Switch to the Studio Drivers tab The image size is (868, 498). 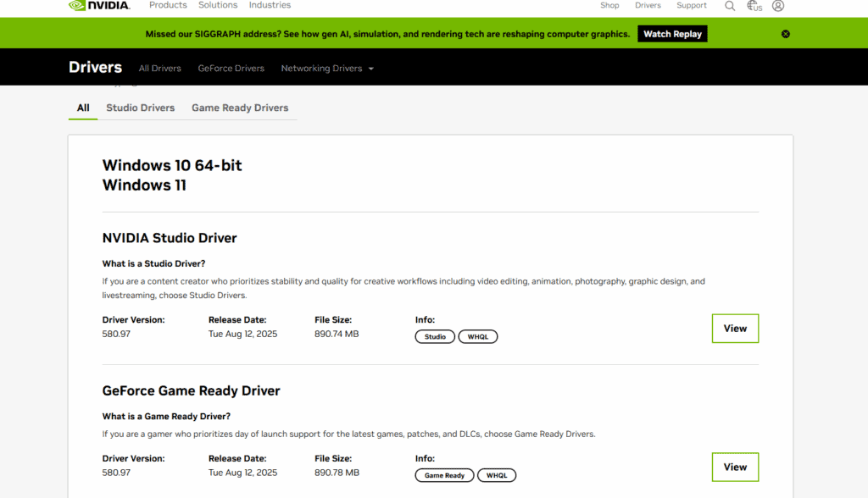click(x=140, y=108)
